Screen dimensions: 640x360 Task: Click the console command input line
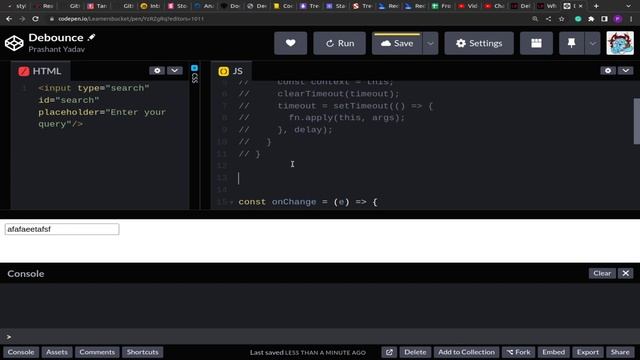[x=320, y=337]
